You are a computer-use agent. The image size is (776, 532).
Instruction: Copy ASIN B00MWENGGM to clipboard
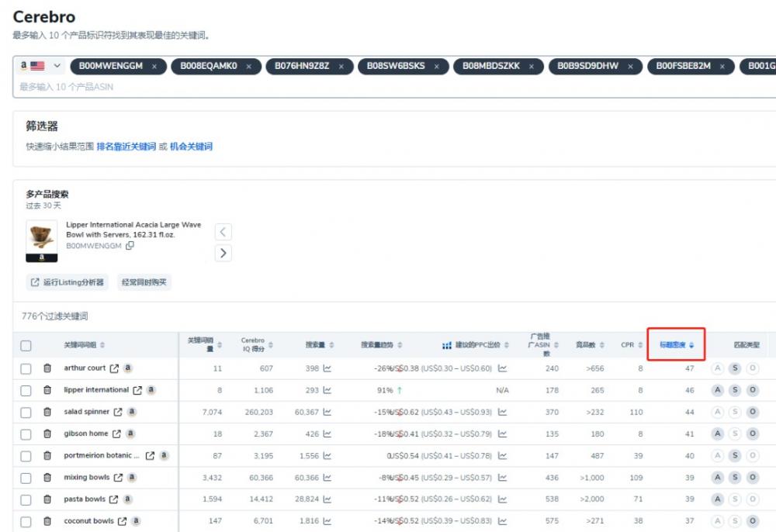coord(130,245)
